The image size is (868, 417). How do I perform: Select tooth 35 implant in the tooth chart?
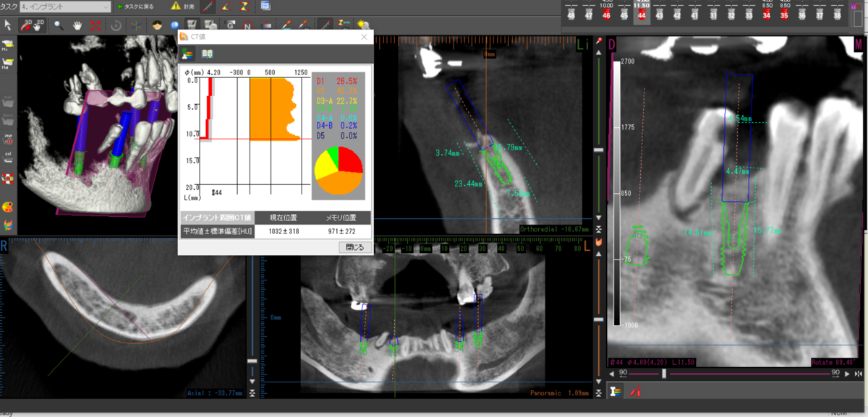pos(783,14)
